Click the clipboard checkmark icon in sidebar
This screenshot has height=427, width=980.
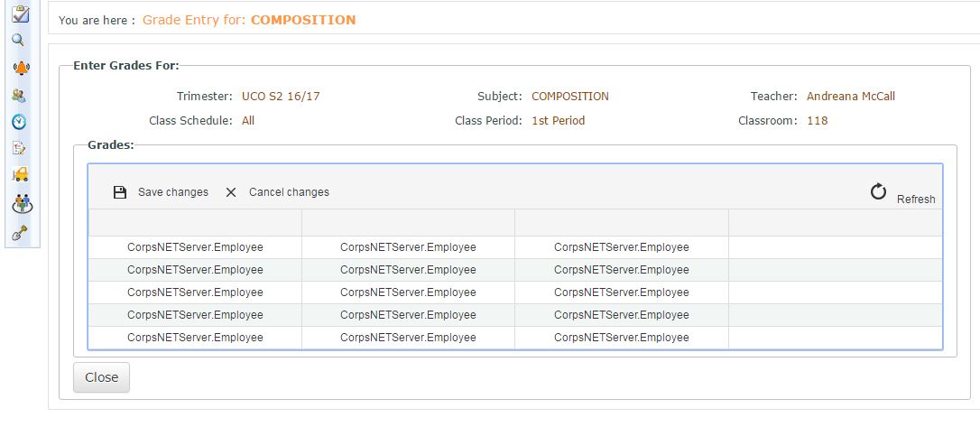20,14
